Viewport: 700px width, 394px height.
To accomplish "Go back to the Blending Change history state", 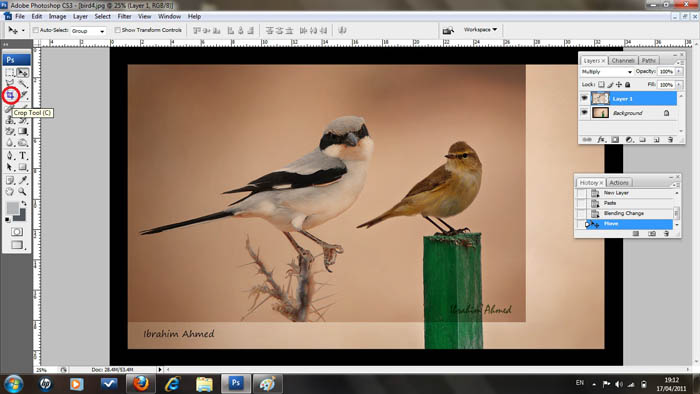I will pos(625,213).
